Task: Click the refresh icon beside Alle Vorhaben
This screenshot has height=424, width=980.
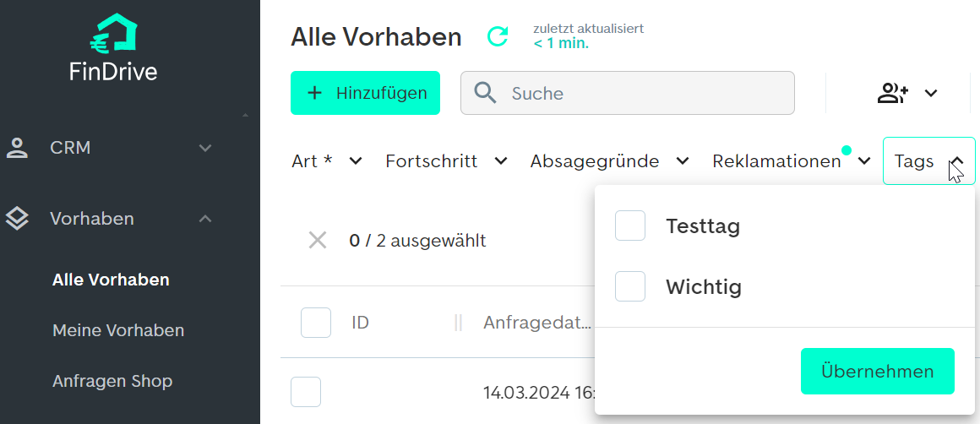Action: [498, 37]
